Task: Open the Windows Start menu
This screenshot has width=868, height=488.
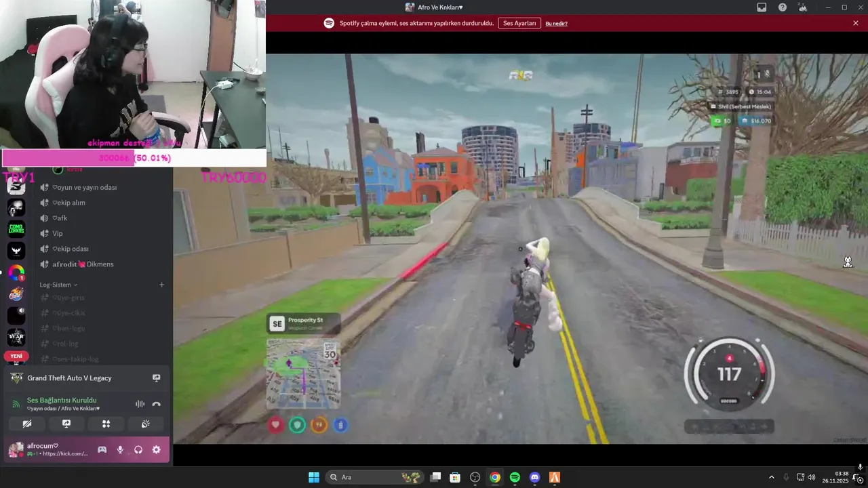Action: click(x=314, y=477)
